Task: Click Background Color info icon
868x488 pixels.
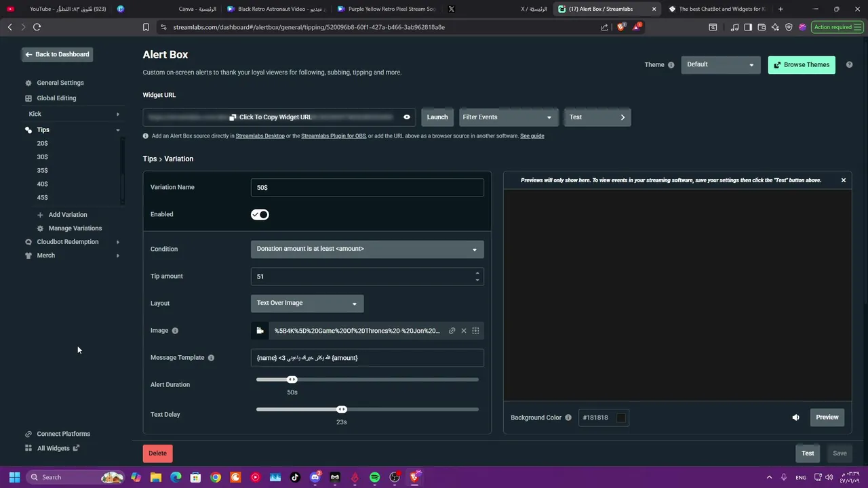Action: coord(568,418)
